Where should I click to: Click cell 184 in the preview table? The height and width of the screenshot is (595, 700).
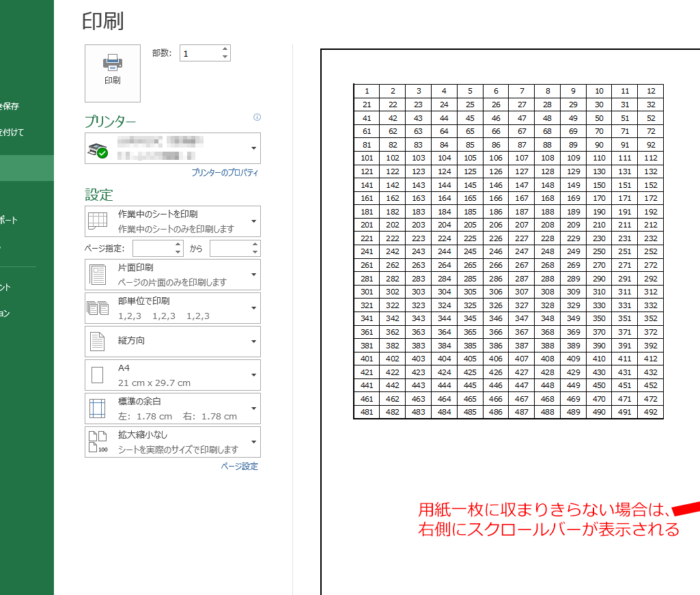[444, 212]
